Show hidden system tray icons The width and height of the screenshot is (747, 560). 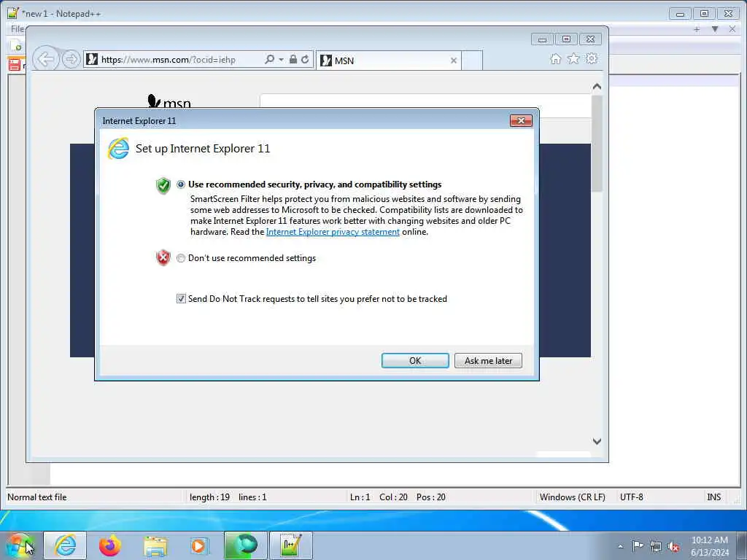620,546
